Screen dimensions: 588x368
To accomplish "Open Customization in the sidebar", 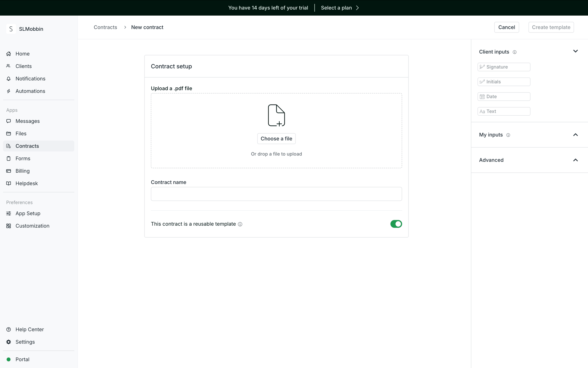I will (x=39, y=226).
